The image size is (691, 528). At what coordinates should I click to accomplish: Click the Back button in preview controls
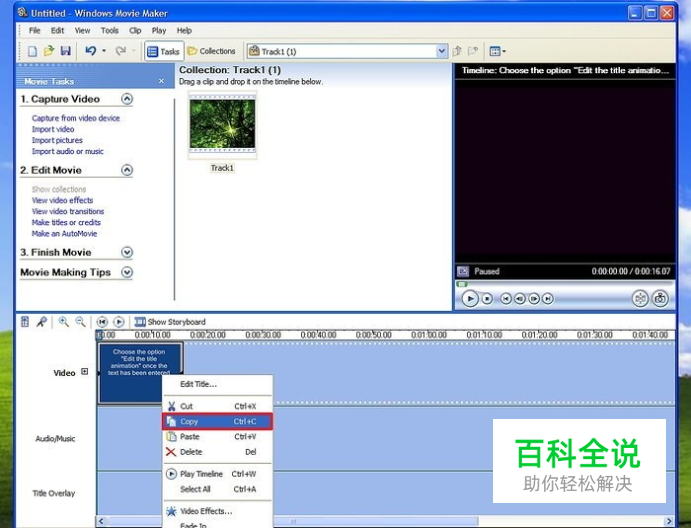506,299
